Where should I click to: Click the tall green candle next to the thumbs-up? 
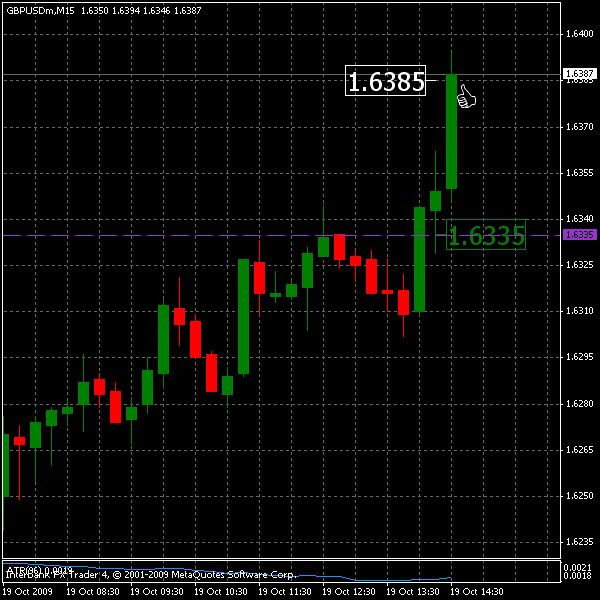tap(452, 131)
